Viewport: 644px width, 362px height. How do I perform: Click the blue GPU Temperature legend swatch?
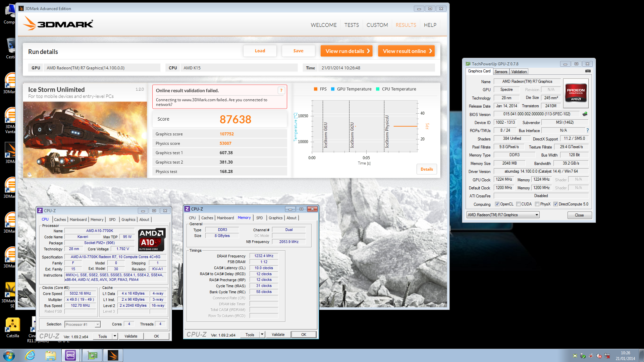pos(333,89)
